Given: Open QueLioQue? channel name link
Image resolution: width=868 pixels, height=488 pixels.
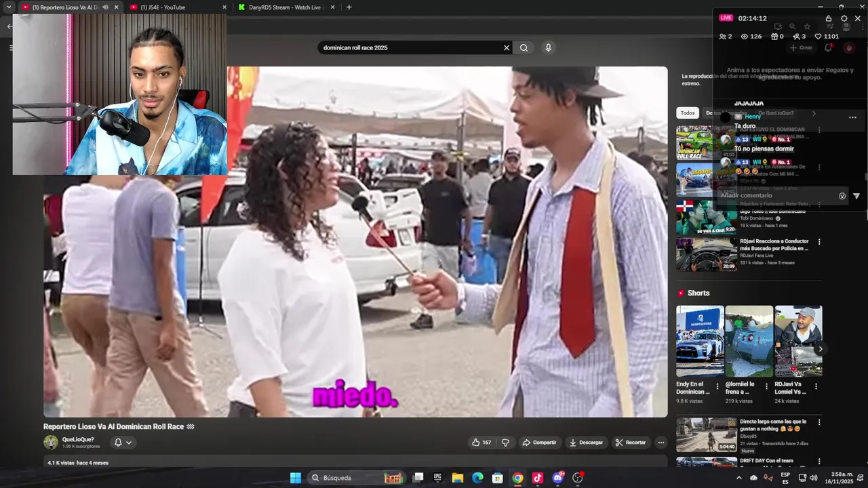Looking at the screenshot, I should click(x=78, y=439).
